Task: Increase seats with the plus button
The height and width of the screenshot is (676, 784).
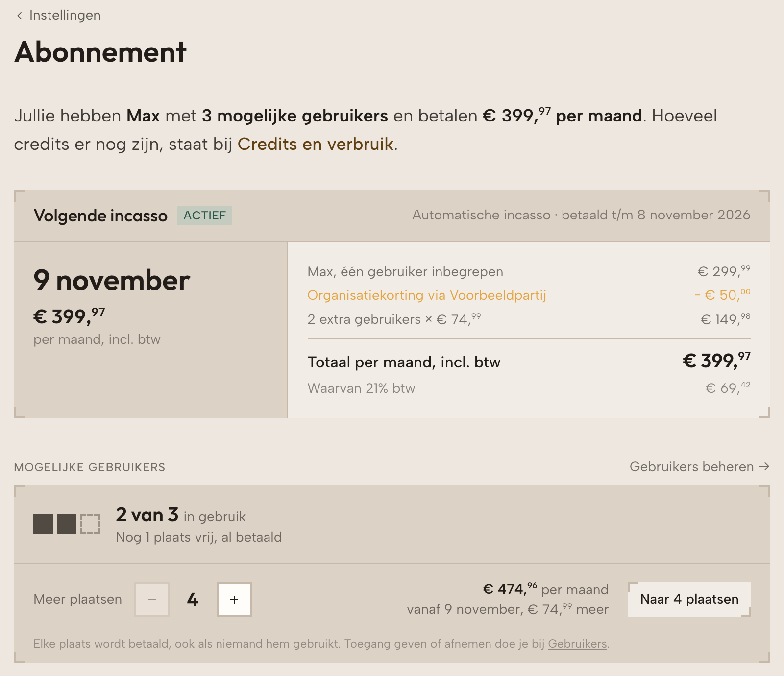Action: (x=234, y=600)
